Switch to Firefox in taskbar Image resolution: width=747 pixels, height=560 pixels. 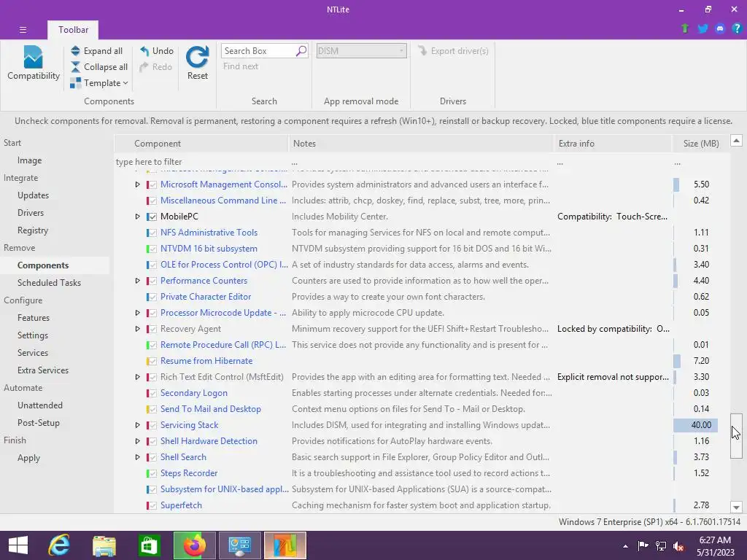pyautogui.click(x=194, y=545)
